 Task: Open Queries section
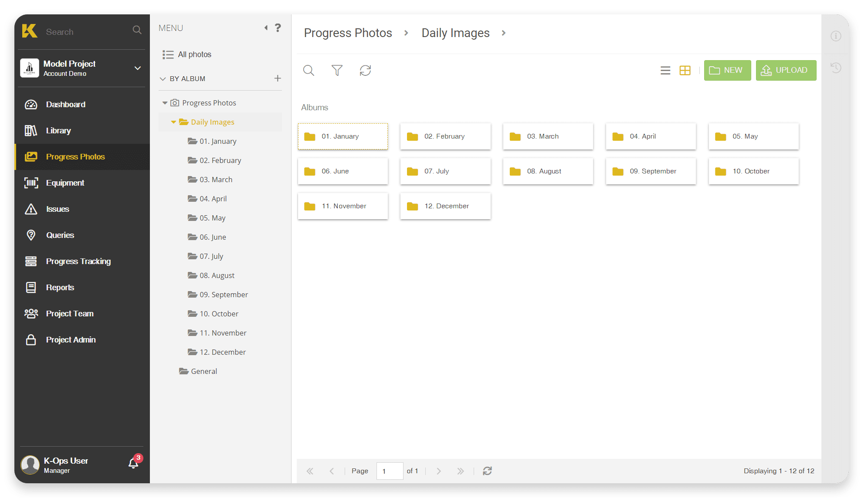(x=82, y=235)
